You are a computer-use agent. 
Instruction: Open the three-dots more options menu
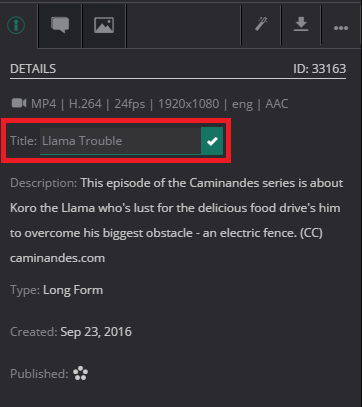coord(341,28)
